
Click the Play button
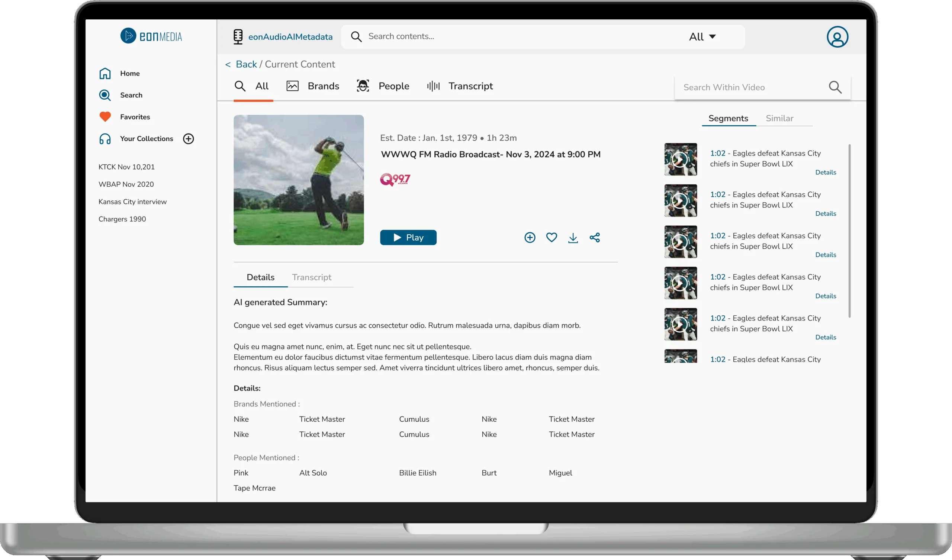(408, 238)
